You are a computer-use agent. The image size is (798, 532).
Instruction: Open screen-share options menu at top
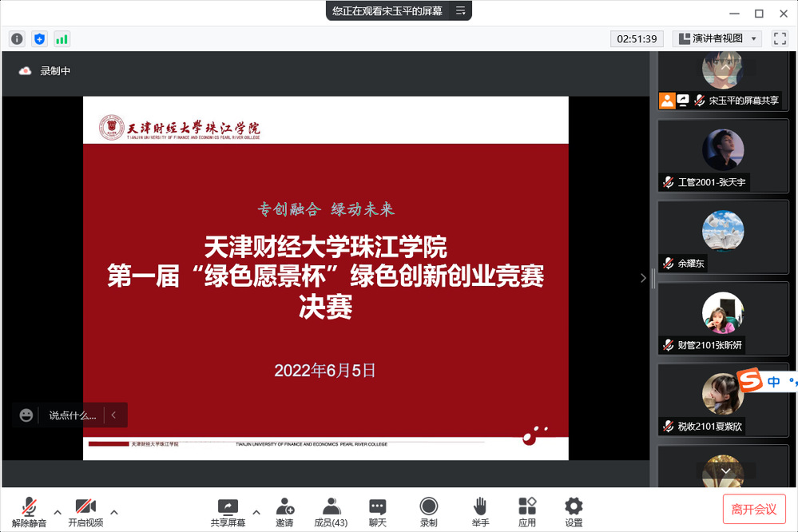pos(461,11)
